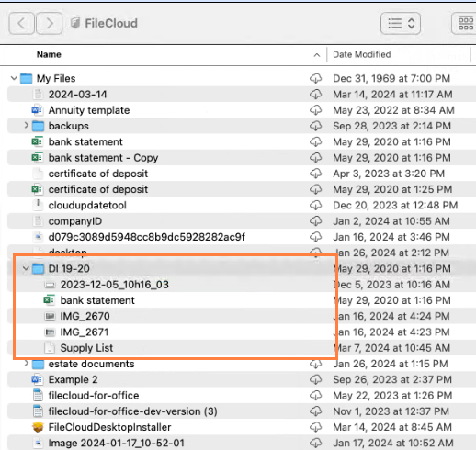
Task: Go forward with the right arrow button
Action: 50,23
